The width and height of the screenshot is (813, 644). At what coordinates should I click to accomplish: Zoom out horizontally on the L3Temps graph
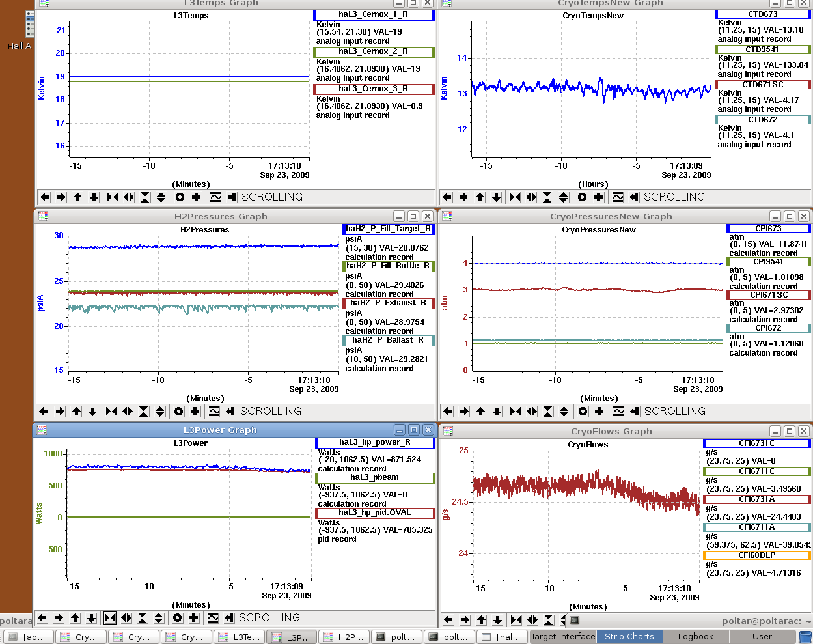click(129, 197)
